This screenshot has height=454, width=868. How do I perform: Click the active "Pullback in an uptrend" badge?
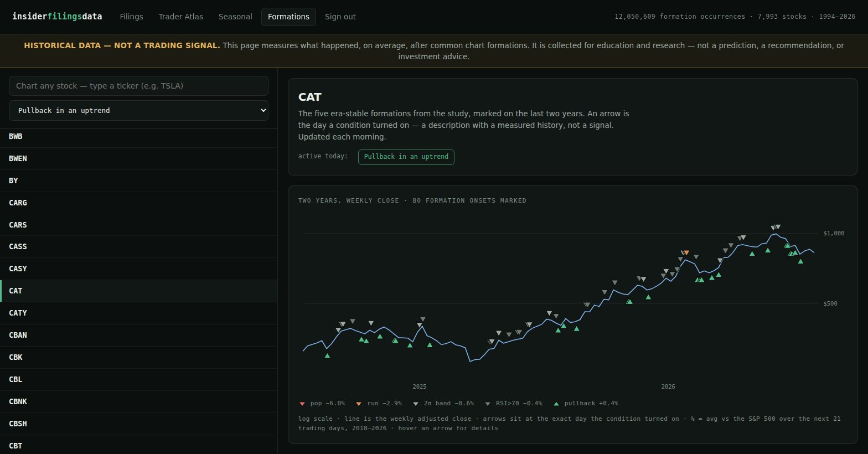[x=406, y=157]
